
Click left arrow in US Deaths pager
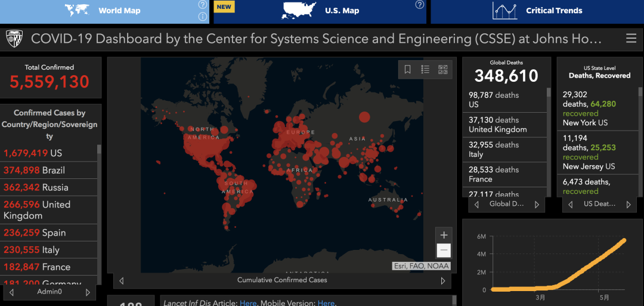[x=570, y=204]
